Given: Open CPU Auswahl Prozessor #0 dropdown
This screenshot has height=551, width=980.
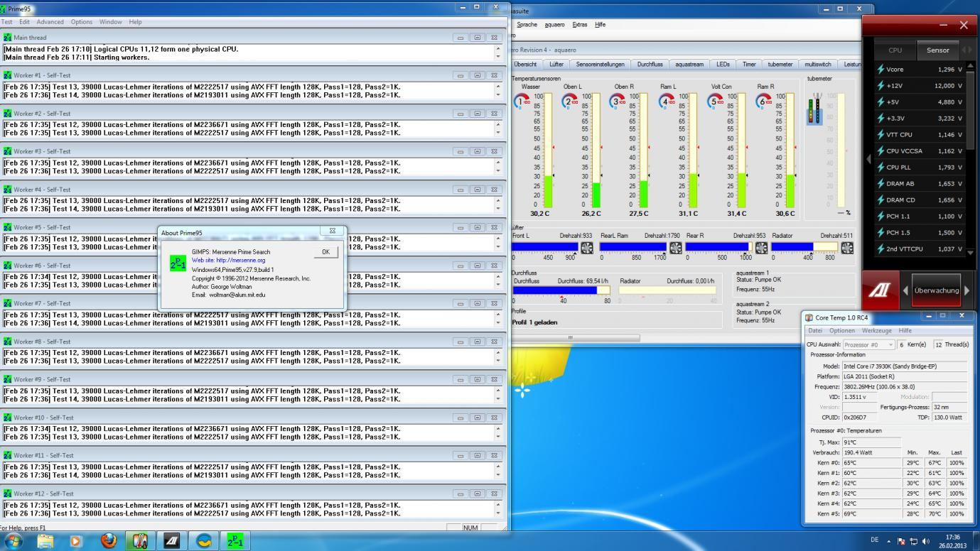Looking at the screenshot, I should [868, 344].
